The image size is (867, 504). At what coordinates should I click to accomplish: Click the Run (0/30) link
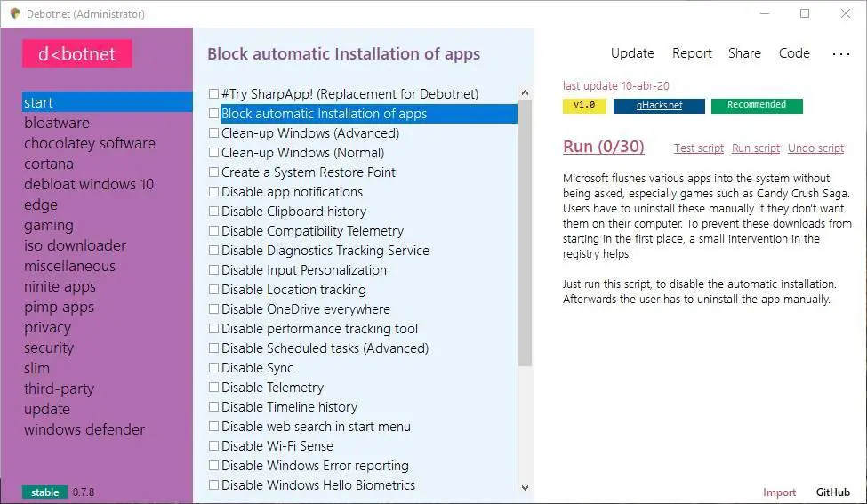pos(604,147)
